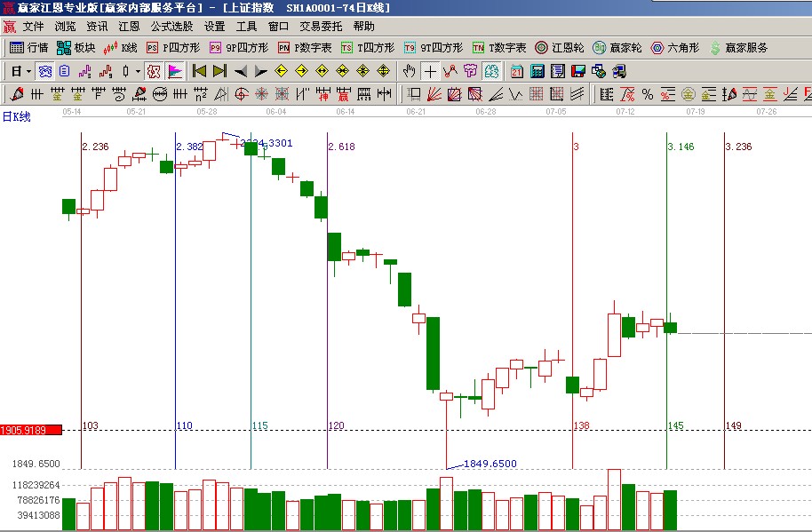
Task: Jump to first bar with skip-start arrow
Action: 200,70
